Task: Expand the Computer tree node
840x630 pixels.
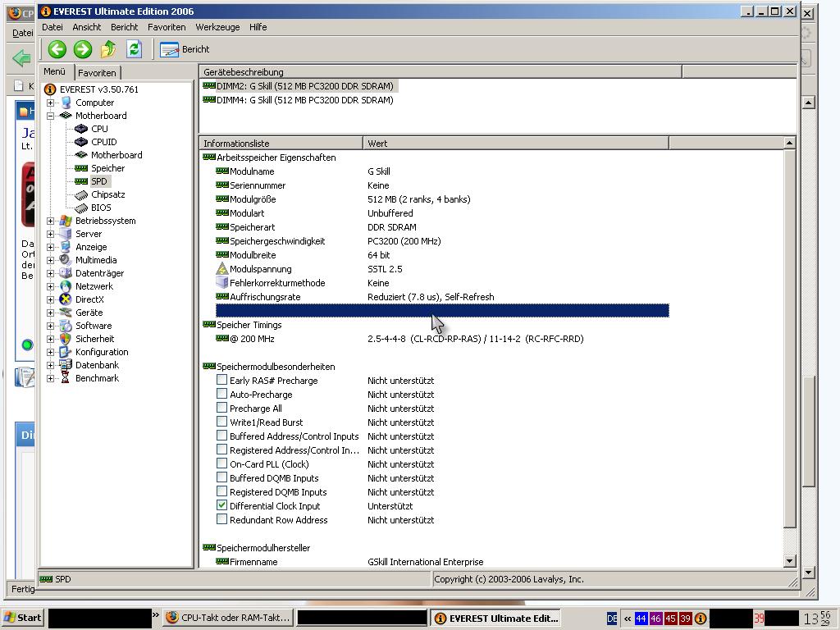Action: click(x=50, y=103)
